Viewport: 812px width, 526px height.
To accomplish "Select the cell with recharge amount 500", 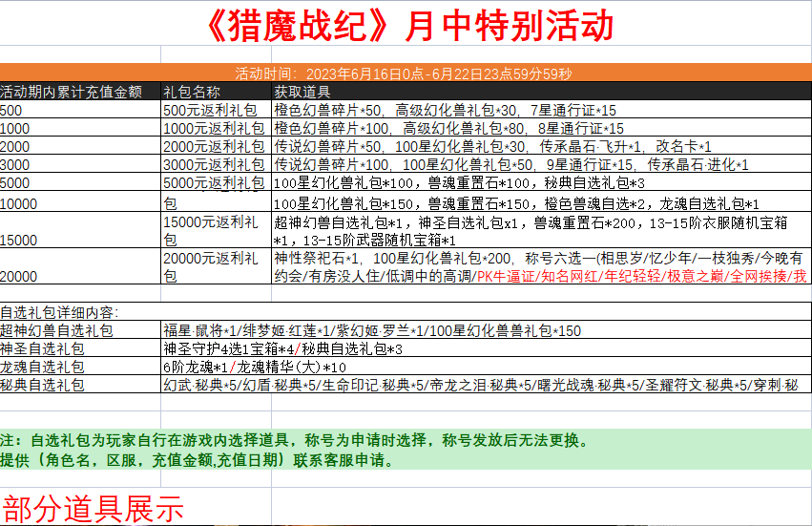I will (x=80, y=110).
